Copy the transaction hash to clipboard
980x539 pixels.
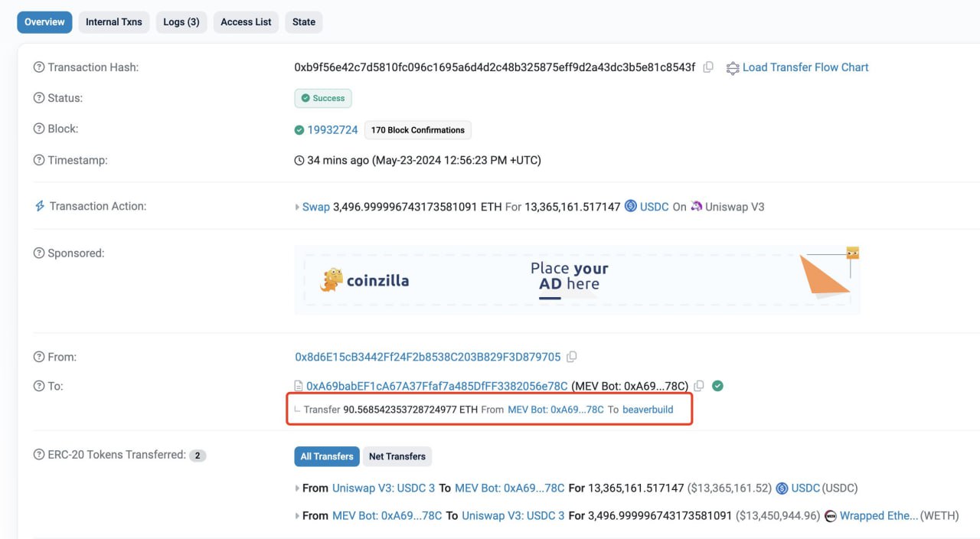(708, 67)
